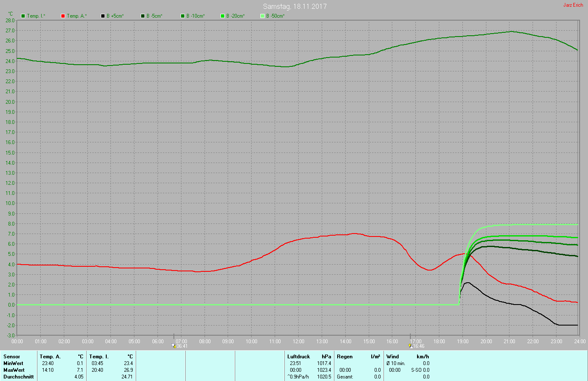This screenshot has height=381, width=588.
Task: Select the wind direction 'S-SO 0.0' value
Action: 420,370
